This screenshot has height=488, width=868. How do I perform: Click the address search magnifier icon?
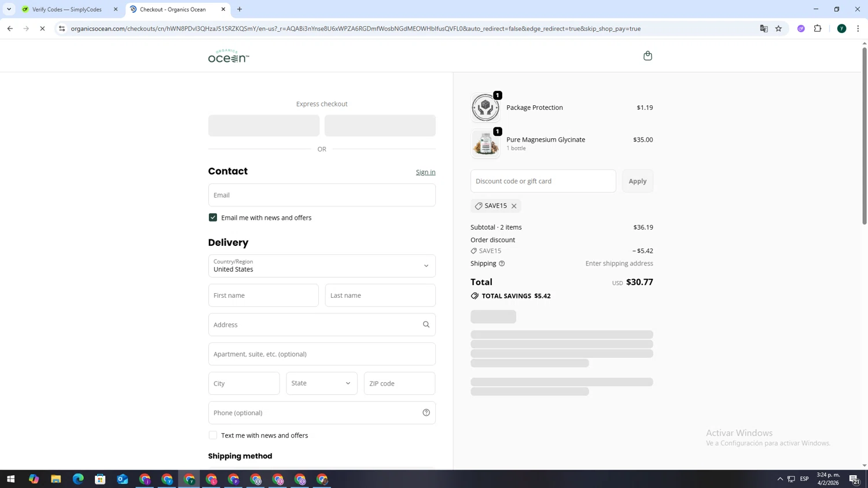tap(426, 324)
